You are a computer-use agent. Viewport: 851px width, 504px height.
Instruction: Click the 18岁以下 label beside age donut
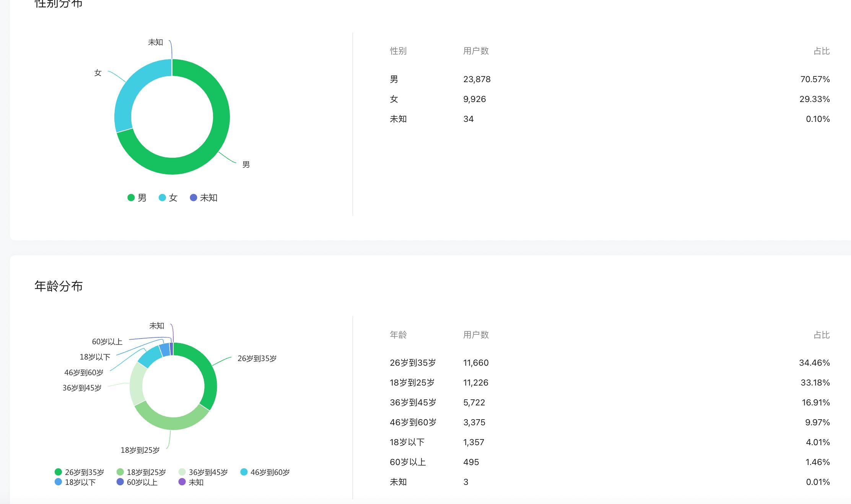(95, 357)
